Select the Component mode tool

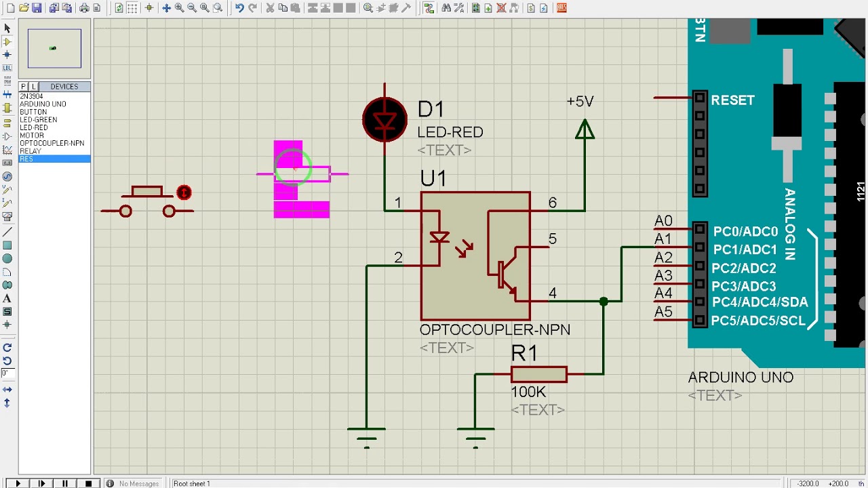pos(7,41)
